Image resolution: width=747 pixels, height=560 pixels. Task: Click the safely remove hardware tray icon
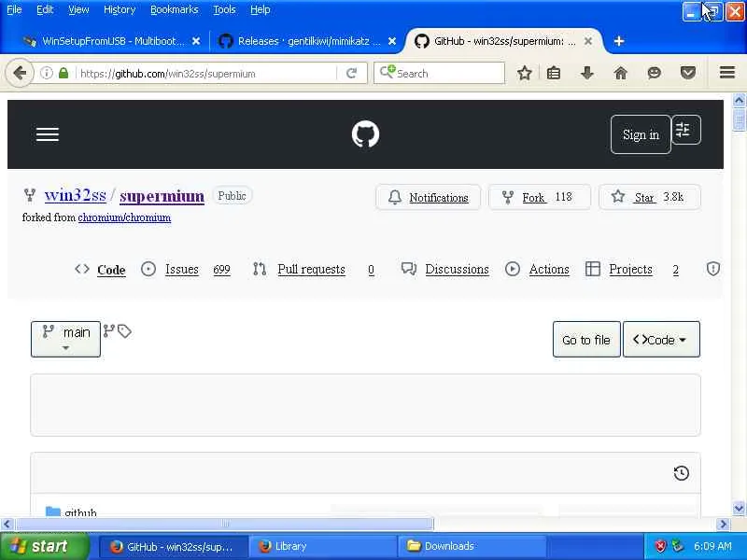tap(678, 546)
